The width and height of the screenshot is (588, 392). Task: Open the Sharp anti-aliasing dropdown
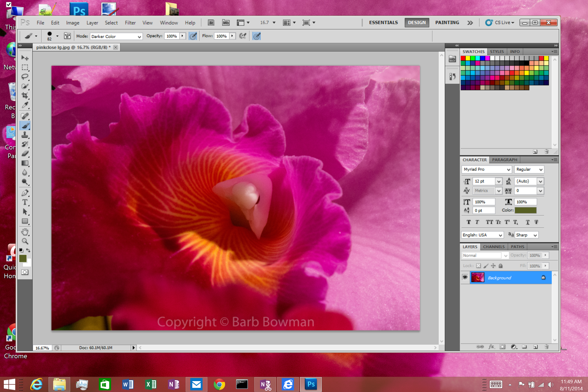pyautogui.click(x=526, y=235)
